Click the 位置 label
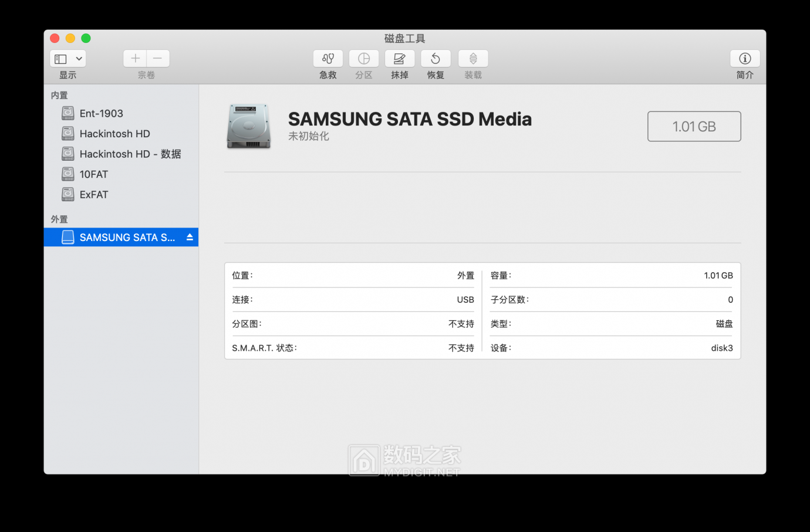This screenshot has width=810, height=532. pos(242,276)
